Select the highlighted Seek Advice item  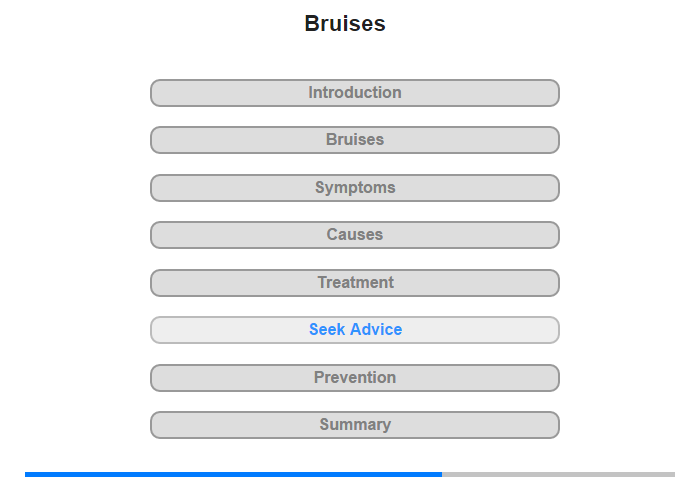pos(355,330)
